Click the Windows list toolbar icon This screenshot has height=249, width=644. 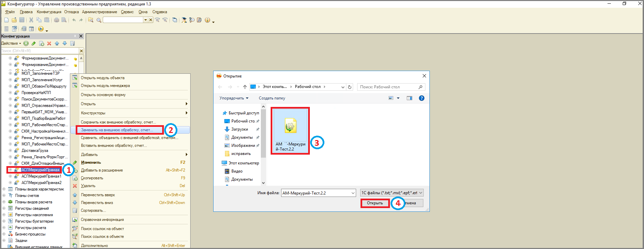pos(174,20)
